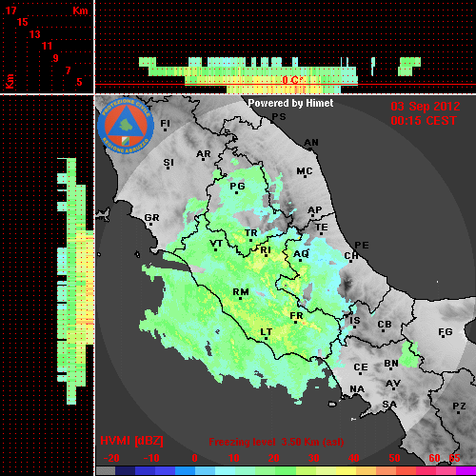Select the FR city label
Viewport: 476px width, 476px height.
click(296, 316)
